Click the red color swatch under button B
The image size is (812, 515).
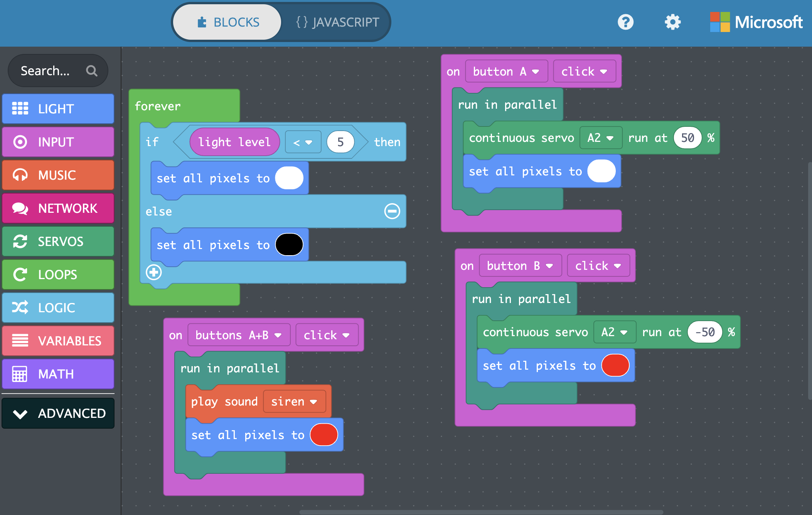(x=615, y=365)
